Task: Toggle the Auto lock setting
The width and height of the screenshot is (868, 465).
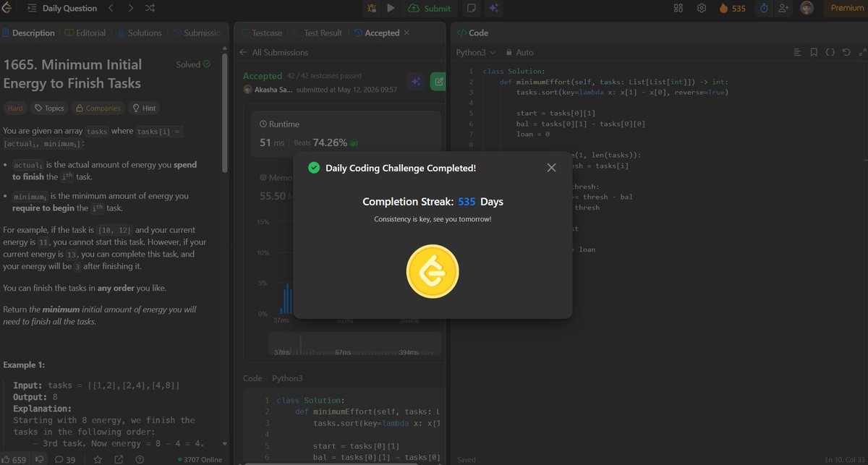Action: click(x=519, y=52)
